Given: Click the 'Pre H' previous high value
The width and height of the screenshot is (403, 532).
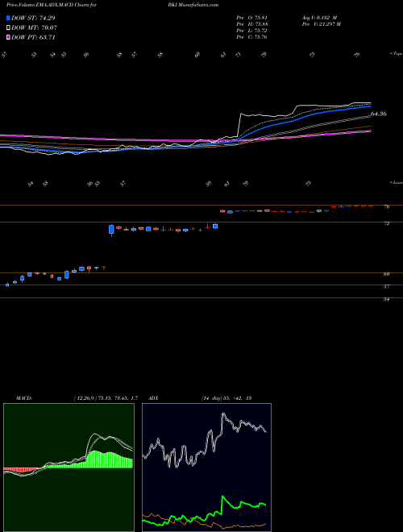Looking at the screenshot, I should coord(251,24).
